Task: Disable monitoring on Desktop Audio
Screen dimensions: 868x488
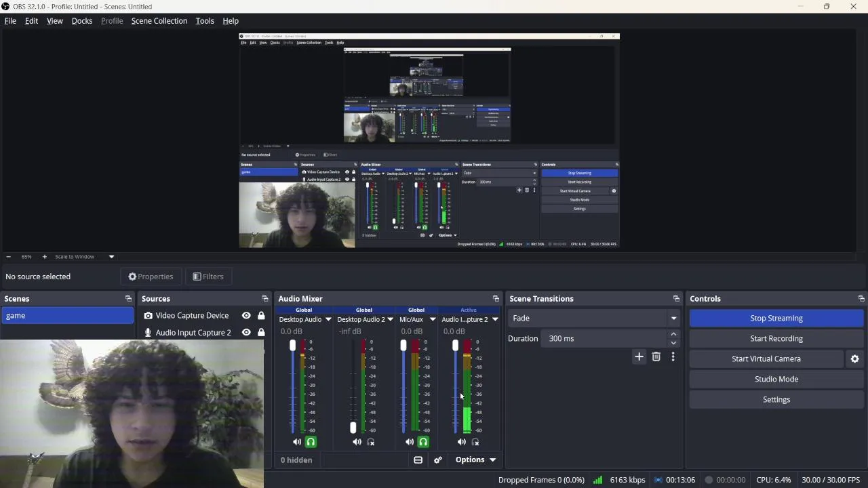Action: pos(311,442)
